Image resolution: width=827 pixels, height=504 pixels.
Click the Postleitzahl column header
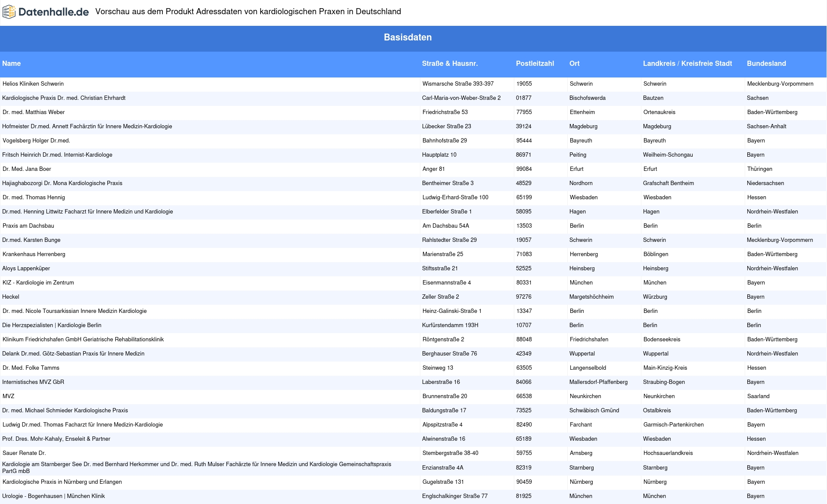click(x=535, y=63)
